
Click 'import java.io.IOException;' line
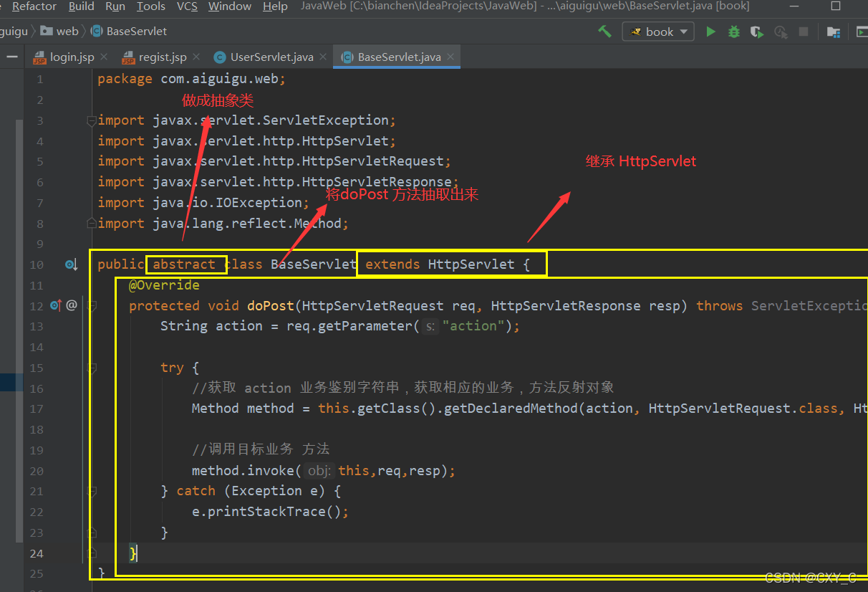203,203
